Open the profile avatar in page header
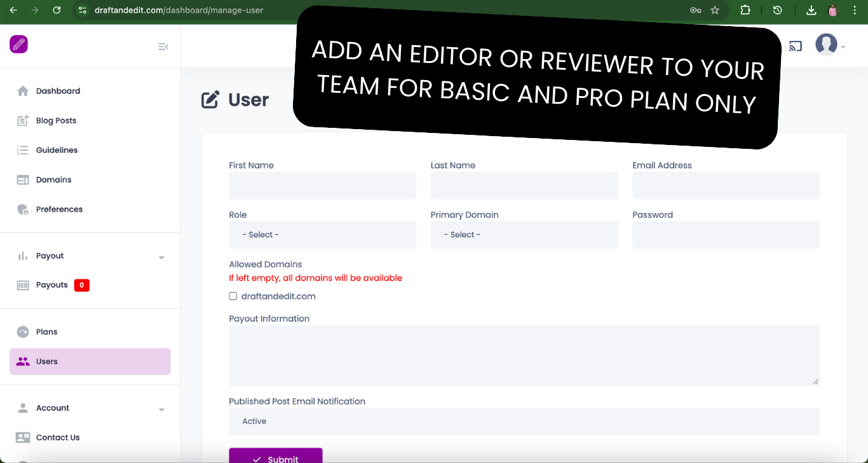This screenshot has height=463, width=868. 826,45
